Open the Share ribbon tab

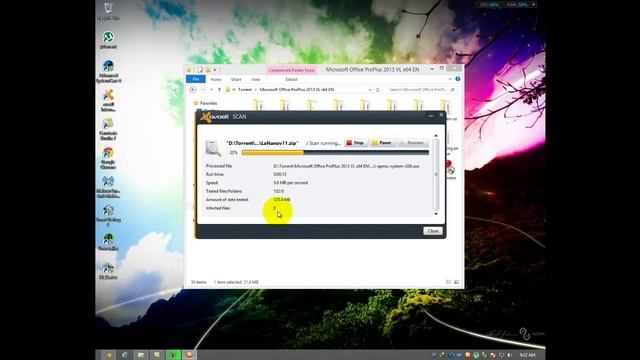coord(236,80)
